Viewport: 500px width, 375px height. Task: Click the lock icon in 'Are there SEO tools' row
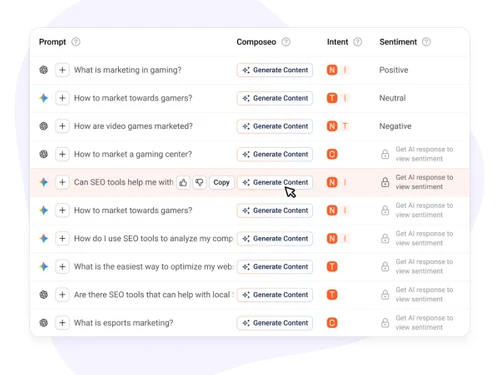tap(385, 295)
